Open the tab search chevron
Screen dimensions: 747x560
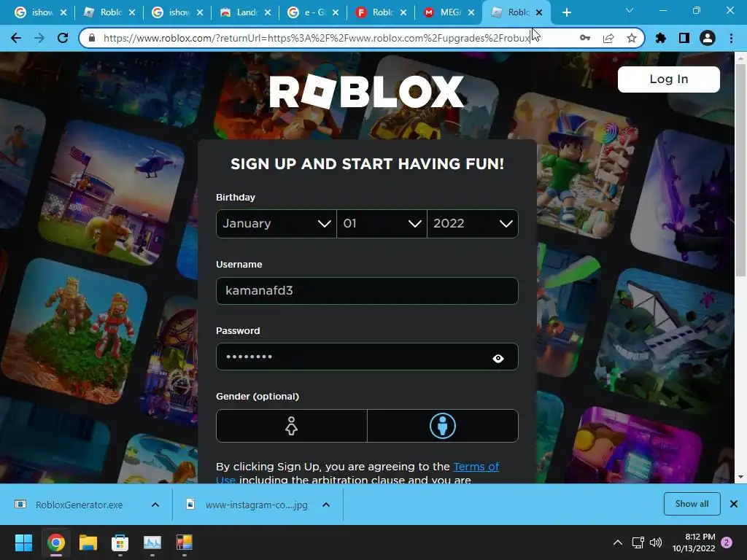point(630,10)
